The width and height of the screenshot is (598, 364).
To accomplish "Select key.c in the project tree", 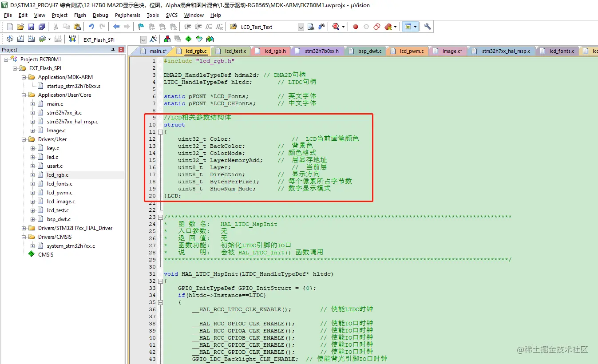I will point(53,148).
